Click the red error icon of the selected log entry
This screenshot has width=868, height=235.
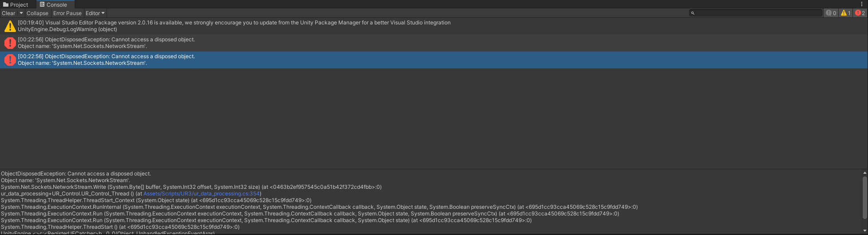(10, 60)
